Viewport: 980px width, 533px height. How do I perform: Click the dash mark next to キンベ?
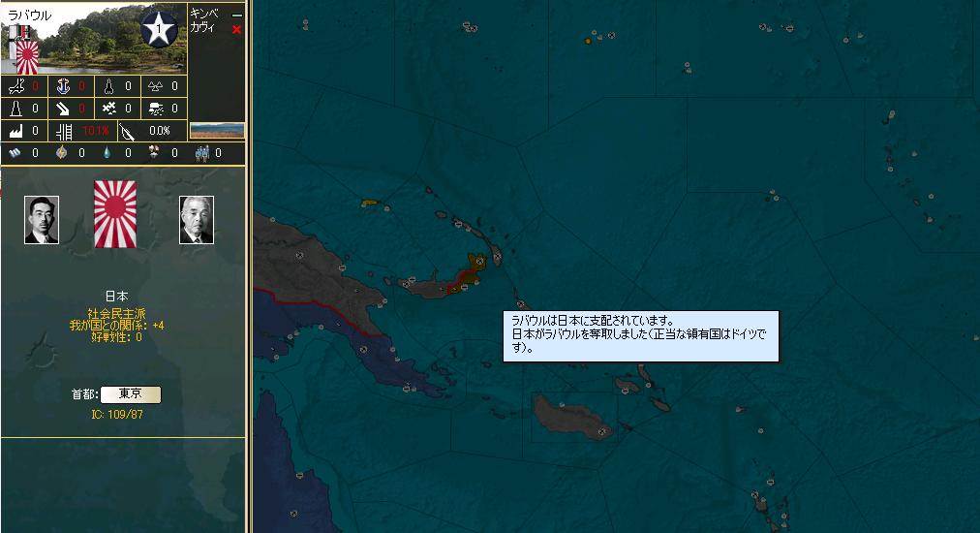237,15
